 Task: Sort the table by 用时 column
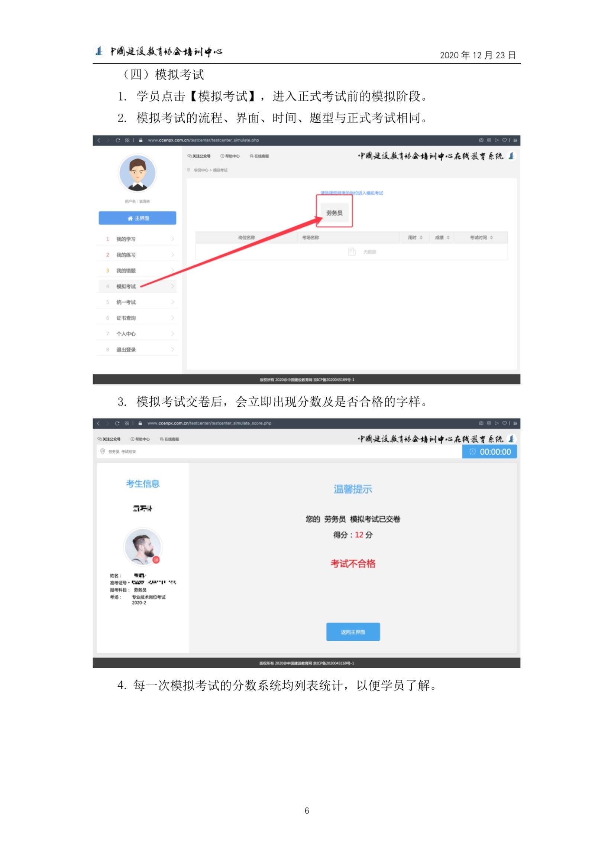[415, 237]
